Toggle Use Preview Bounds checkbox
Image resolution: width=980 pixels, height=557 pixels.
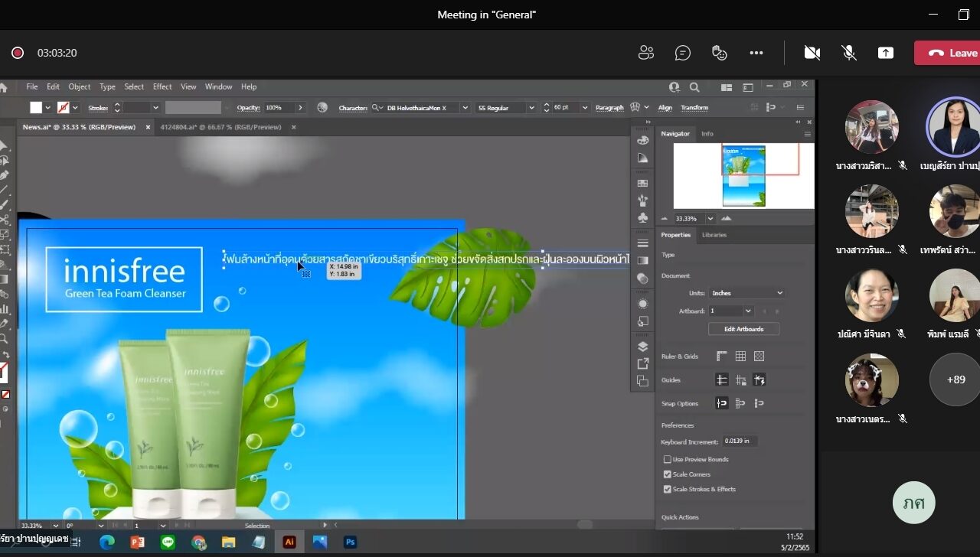click(668, 460)
